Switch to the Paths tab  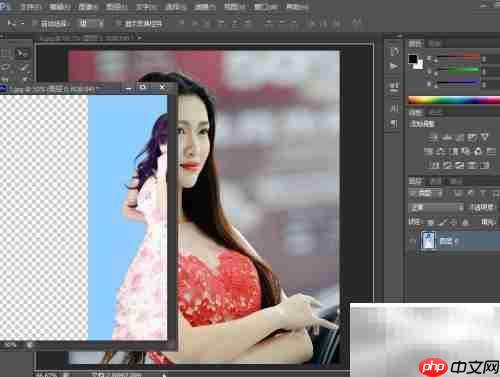pyautogui.click(x=455, y=181)
